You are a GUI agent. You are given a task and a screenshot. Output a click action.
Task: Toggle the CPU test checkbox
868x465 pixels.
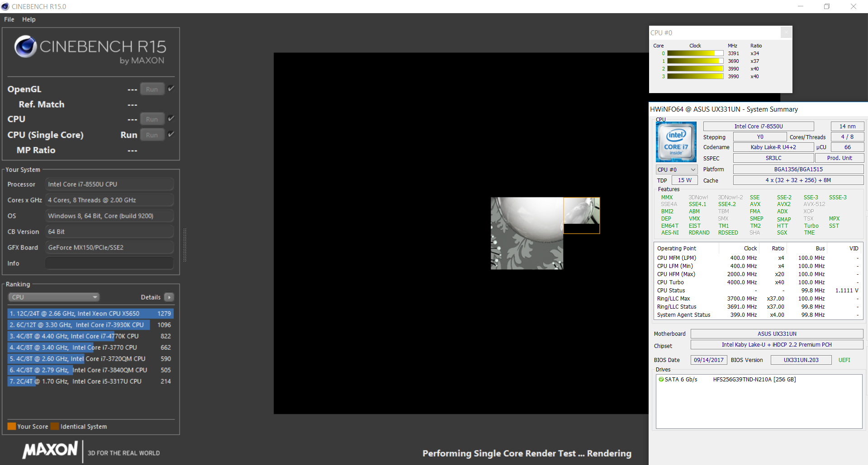(171, 118)
